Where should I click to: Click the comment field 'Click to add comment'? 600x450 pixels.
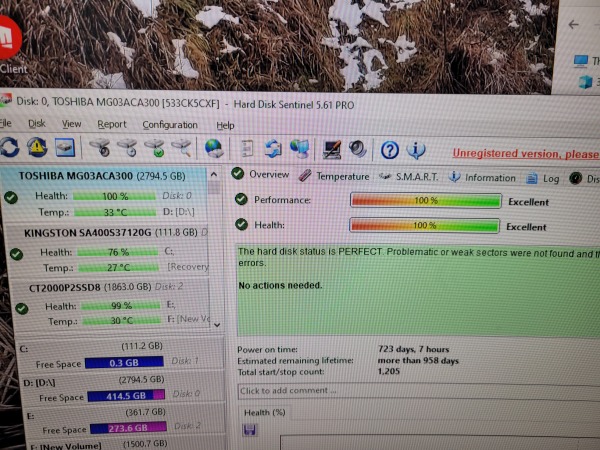coord(419,391)
